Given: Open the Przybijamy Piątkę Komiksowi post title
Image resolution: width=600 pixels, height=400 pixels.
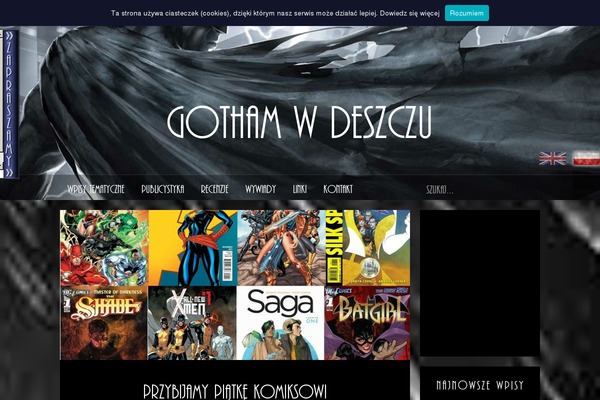Looking at the screenshot, I should pyautogui.click(x=235, y=391).
